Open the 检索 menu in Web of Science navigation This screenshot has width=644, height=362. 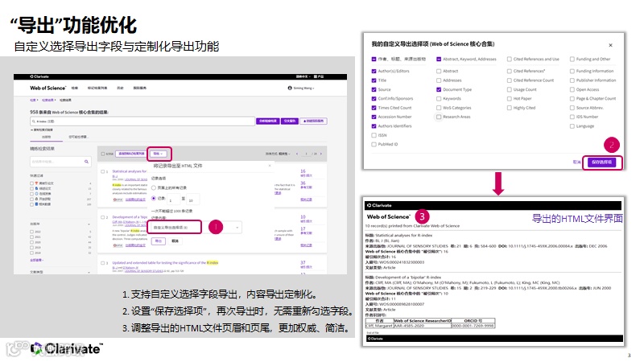tap(75, 88)
